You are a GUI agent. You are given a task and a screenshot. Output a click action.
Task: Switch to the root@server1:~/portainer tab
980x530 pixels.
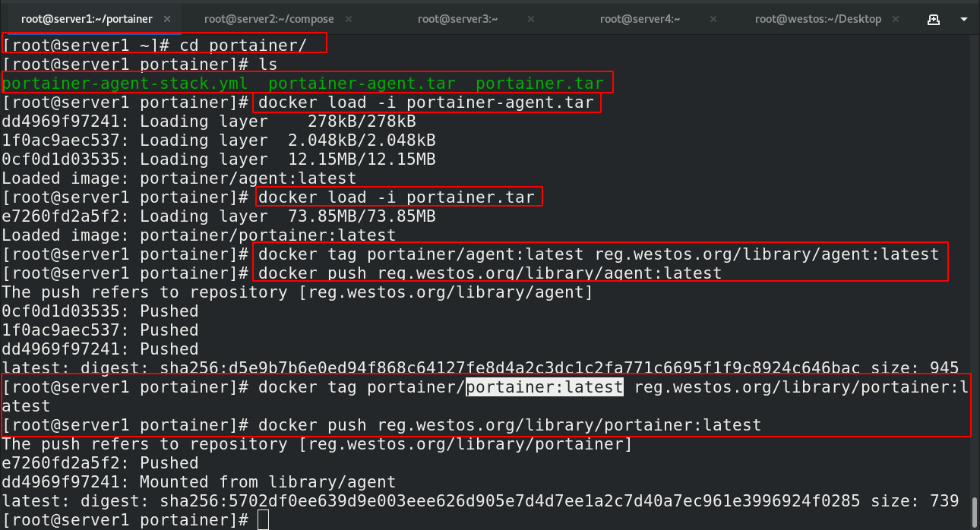click(87, 18)
